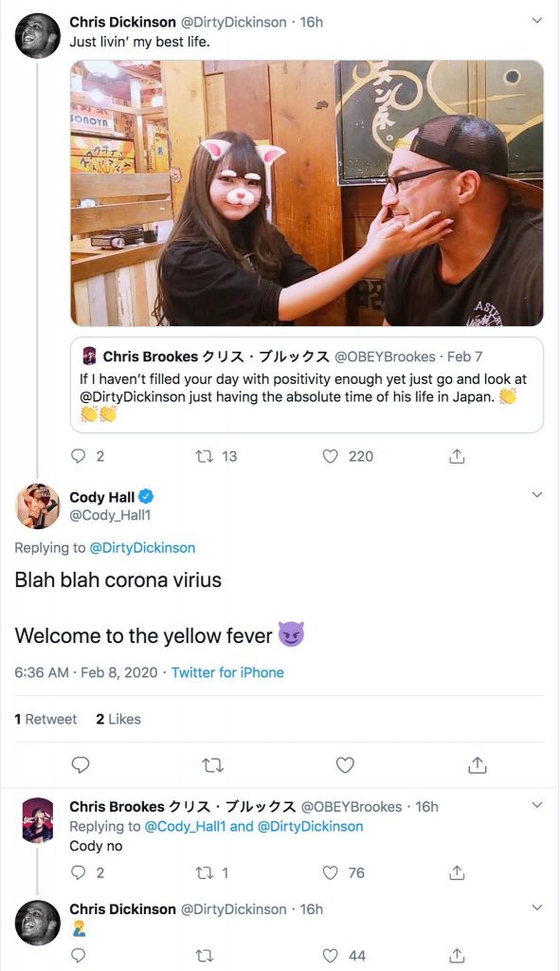Open the chevron menu on Chris Dickinson's top tweet
Viewport: 560px width, 971px height.
click(x=537, y=21)
